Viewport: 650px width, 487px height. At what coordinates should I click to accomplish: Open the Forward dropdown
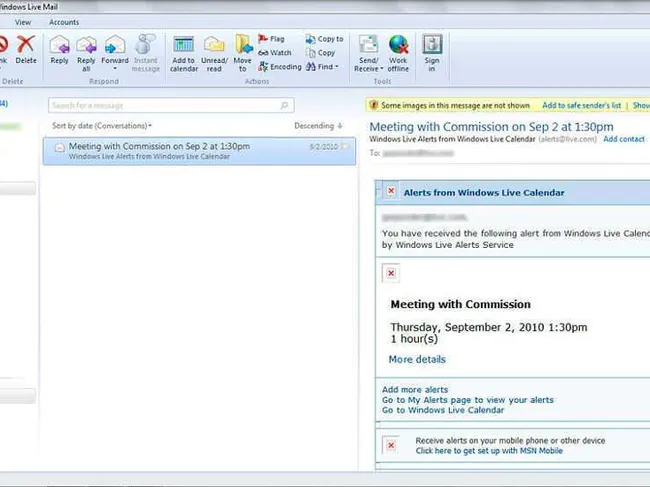(115, 68)
